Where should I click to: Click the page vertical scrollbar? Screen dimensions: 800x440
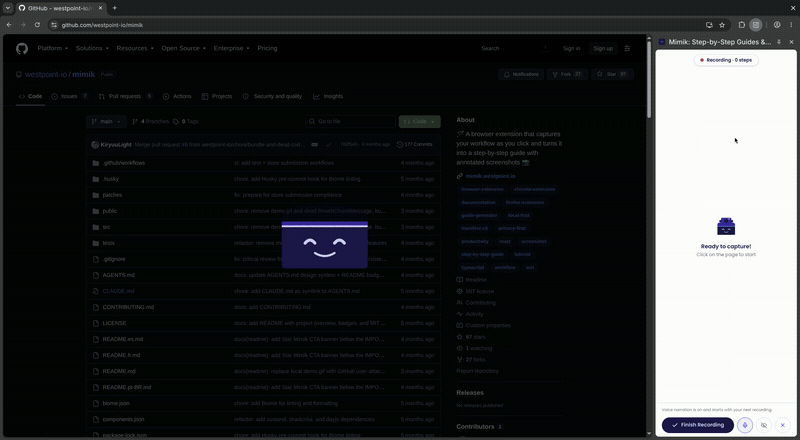(x=649, y=79)
